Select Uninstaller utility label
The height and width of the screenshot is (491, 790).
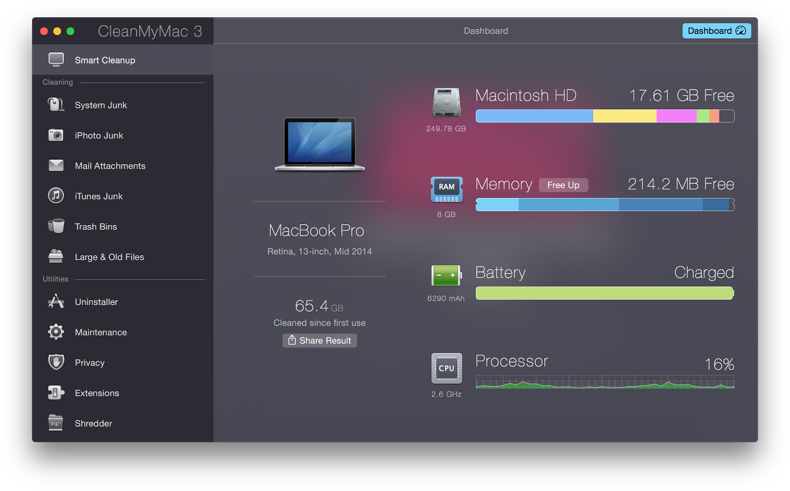click(96, 302)
